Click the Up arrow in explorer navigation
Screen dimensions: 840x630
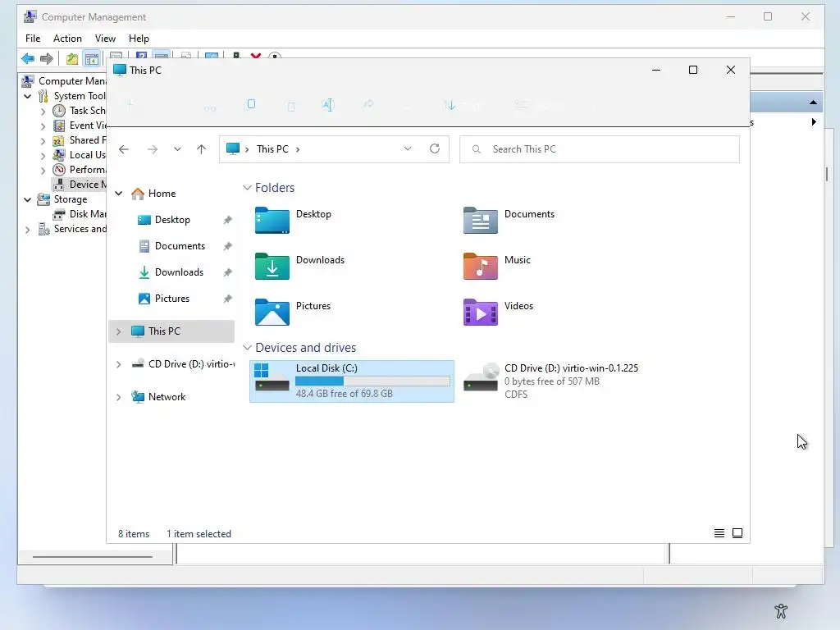click(202, 149)
